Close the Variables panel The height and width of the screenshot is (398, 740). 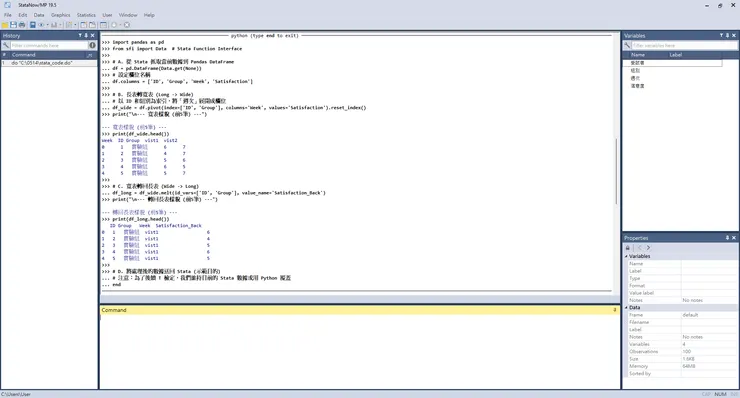734,35
